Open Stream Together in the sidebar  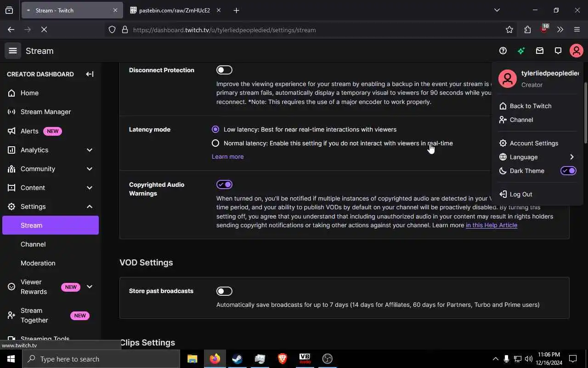click(51, 315)
